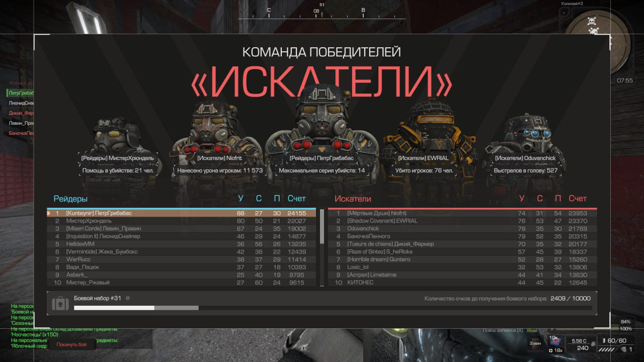The width and height of the screenshot is (644, 362).
Task: Select the [Inquisition II] ЛионидСнайпер row
Action: pyautogui.click(x=181, y=236)
